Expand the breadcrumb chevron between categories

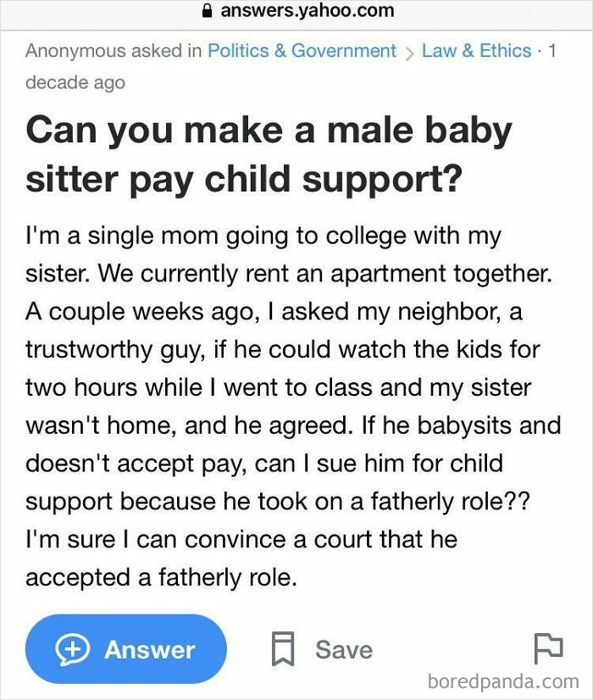(412, 51)
